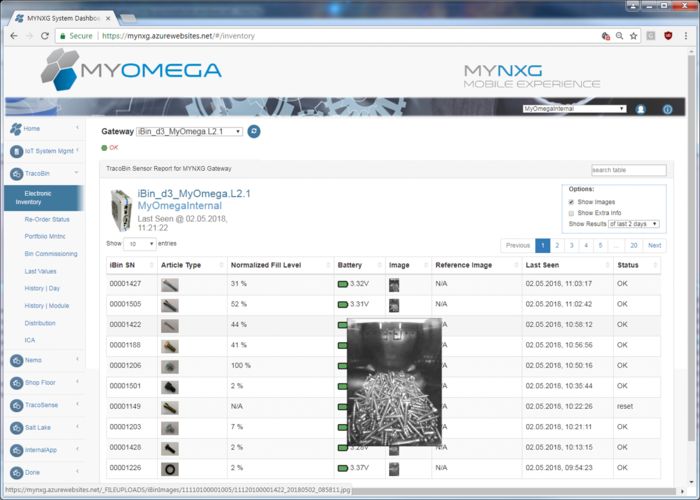Click the Salt Lake sidebar icon
Viewport: 700px width, 500px height.
pyautogui.click(x=17, y=428)
